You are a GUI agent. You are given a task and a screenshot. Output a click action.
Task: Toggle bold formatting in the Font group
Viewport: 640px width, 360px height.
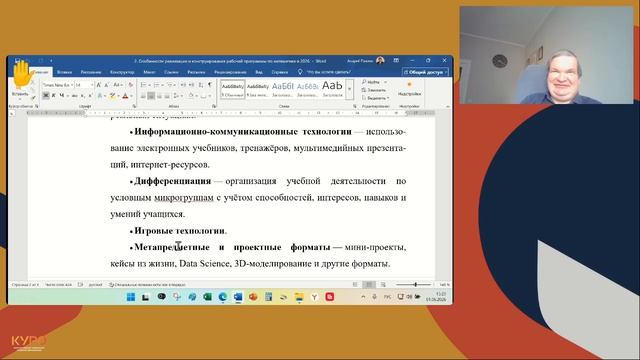(46, 96)
